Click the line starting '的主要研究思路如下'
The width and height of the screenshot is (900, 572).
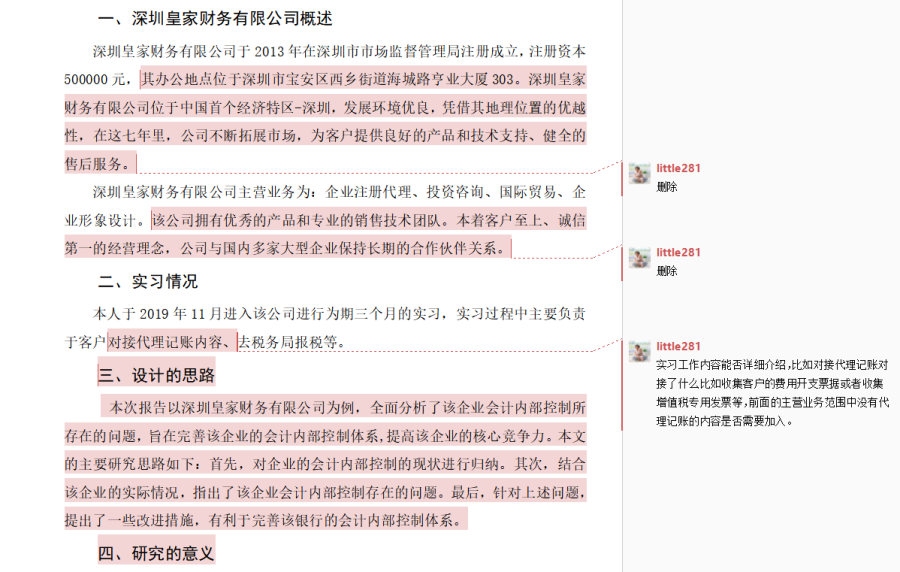[325, 464]
